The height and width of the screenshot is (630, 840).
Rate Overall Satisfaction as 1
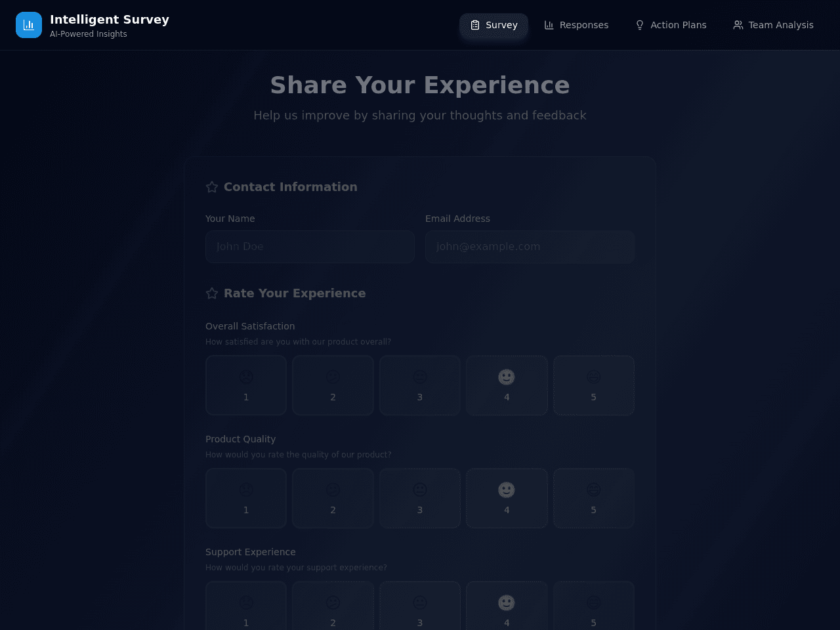tap(246, 385)
